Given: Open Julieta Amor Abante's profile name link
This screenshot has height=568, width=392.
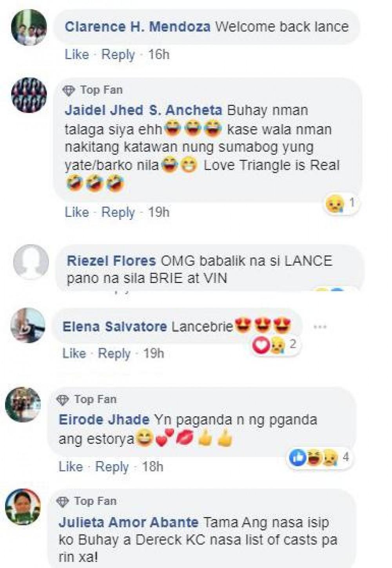Looking at the screenshot, I should tap(129, 522).
